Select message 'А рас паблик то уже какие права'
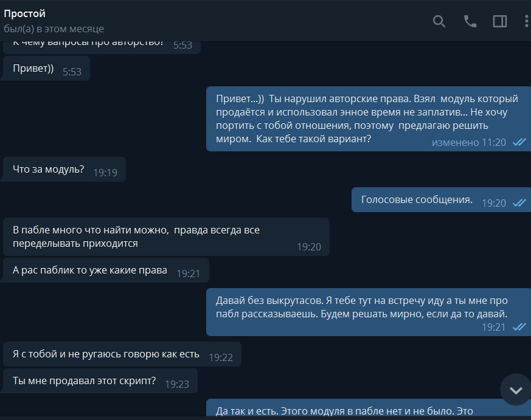This screenshot has height=420, width=531. (x=106, y=270)
